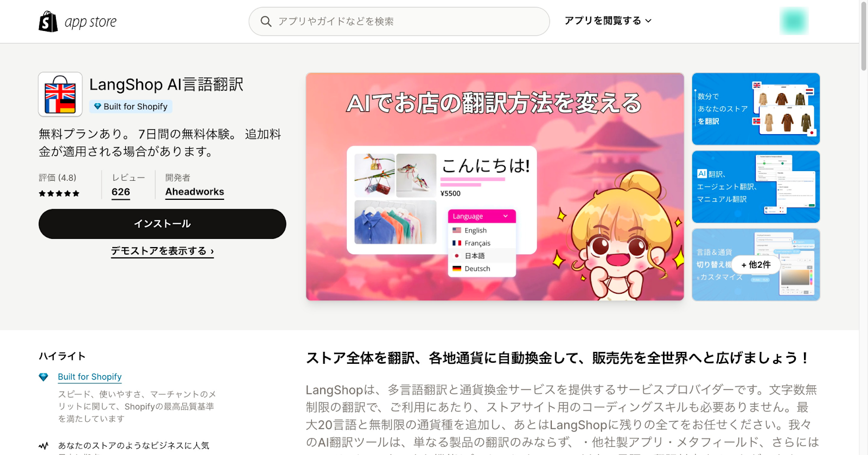The height and width of the screenshot is (455, 868).
Task: Click the five-star rating icons
Action: (59, 193)
